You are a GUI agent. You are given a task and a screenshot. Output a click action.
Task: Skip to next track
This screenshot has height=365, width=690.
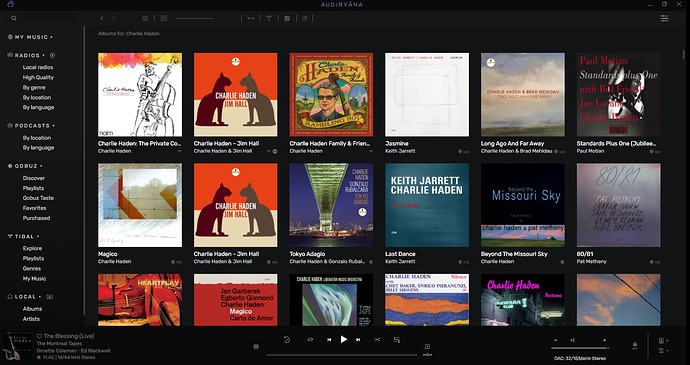coord(358,339)
